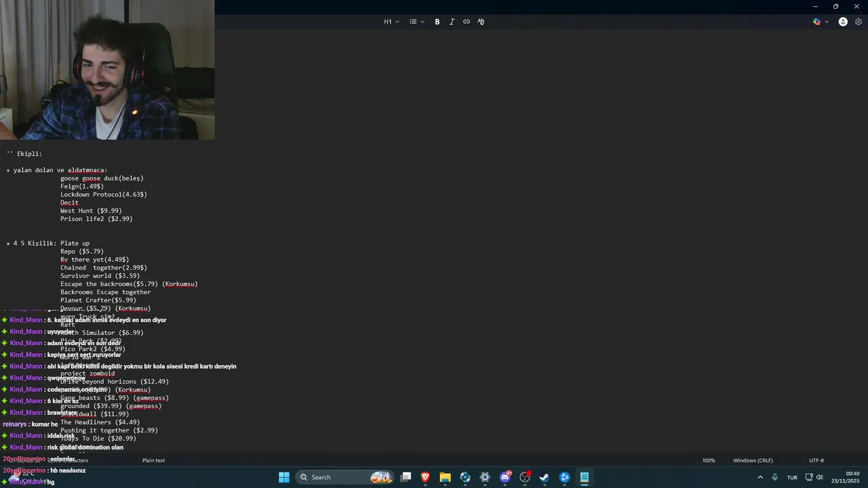Clear formatting with the toolbar icon

481,22
